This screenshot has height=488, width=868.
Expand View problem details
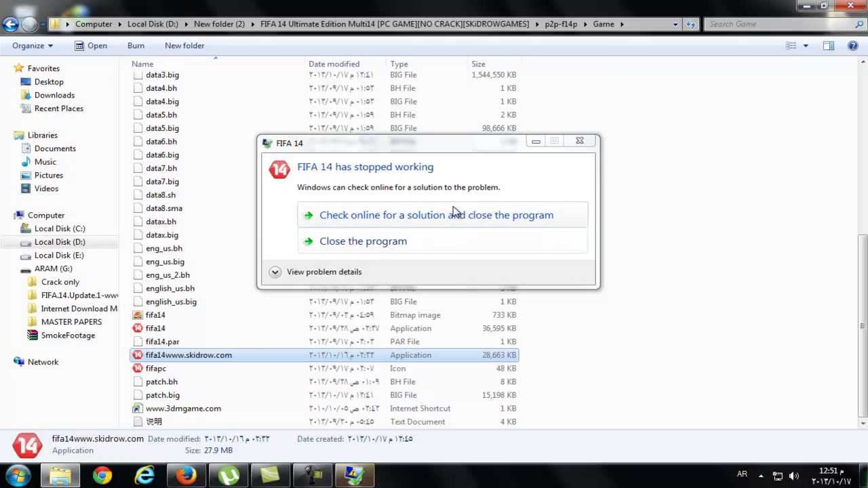315,272
